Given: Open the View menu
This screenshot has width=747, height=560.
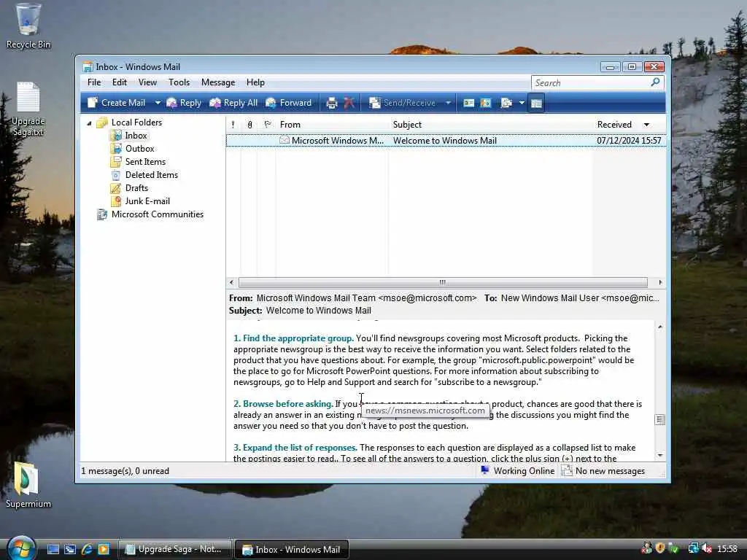Looking at the screenshot, I should pyautogui.click(x=147, y=82).
